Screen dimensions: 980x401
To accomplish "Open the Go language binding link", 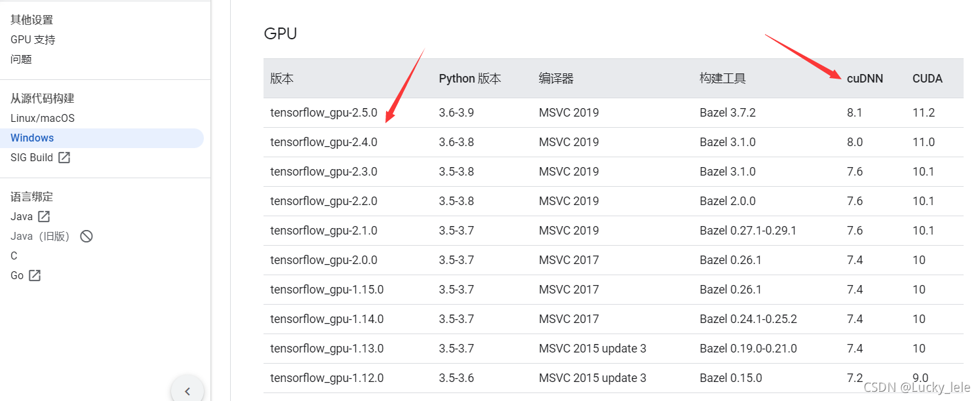I will tap(17, 275).
